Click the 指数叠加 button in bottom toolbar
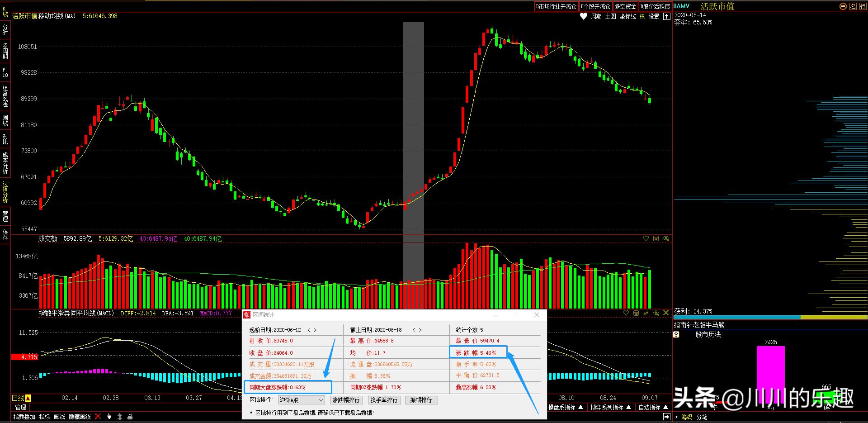The width and height of the screenshot is (868, 423). pyautogui.click(x=24, y=417)
